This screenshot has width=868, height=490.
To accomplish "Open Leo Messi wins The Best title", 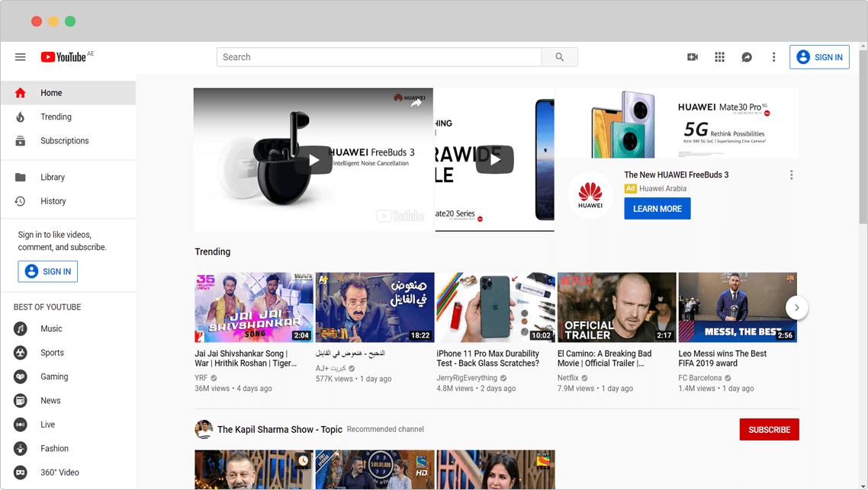I will point(722,358).
